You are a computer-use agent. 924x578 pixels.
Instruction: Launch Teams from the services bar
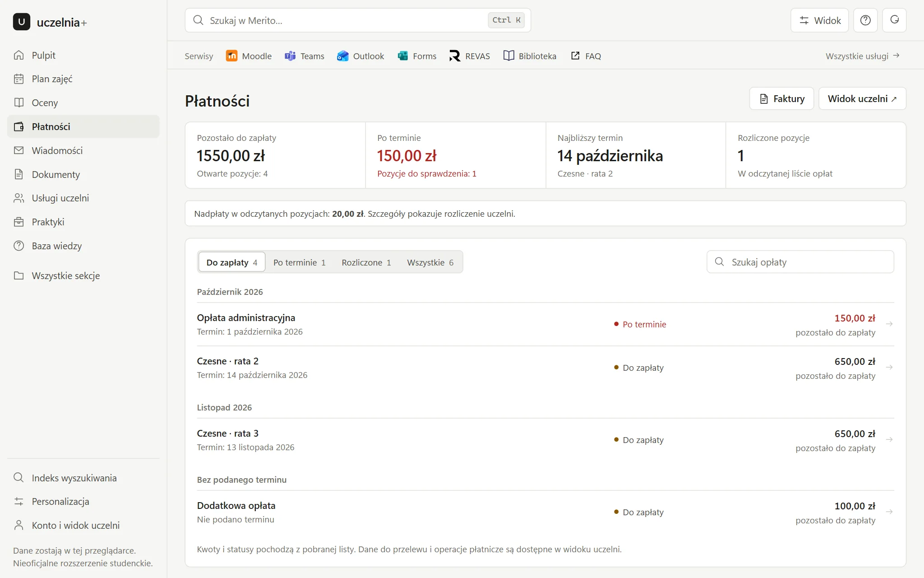[305, 56]
